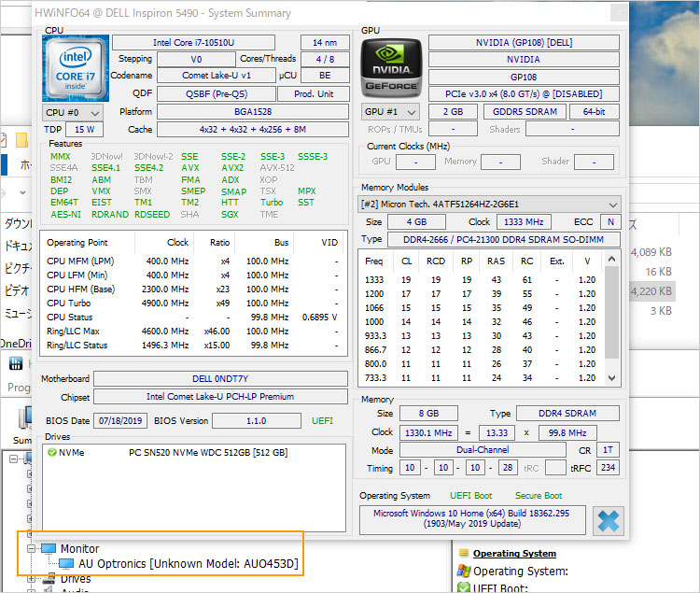Image resolution: width=700 pixels, height=593 pixels.
Task: Click the 1333 frequency timing row
Action: (481, 279)
